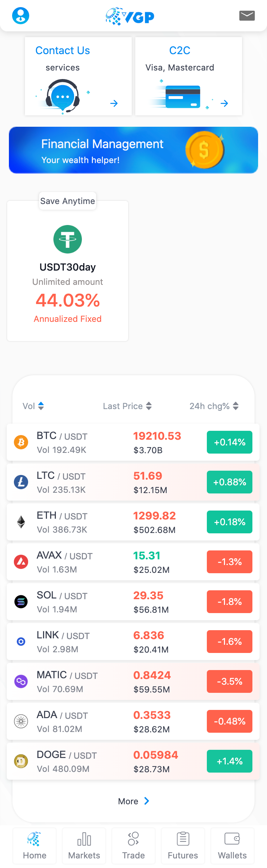Expand More trading pairs
Viewport: 267px width, 868px height.
tap(133, 801)
